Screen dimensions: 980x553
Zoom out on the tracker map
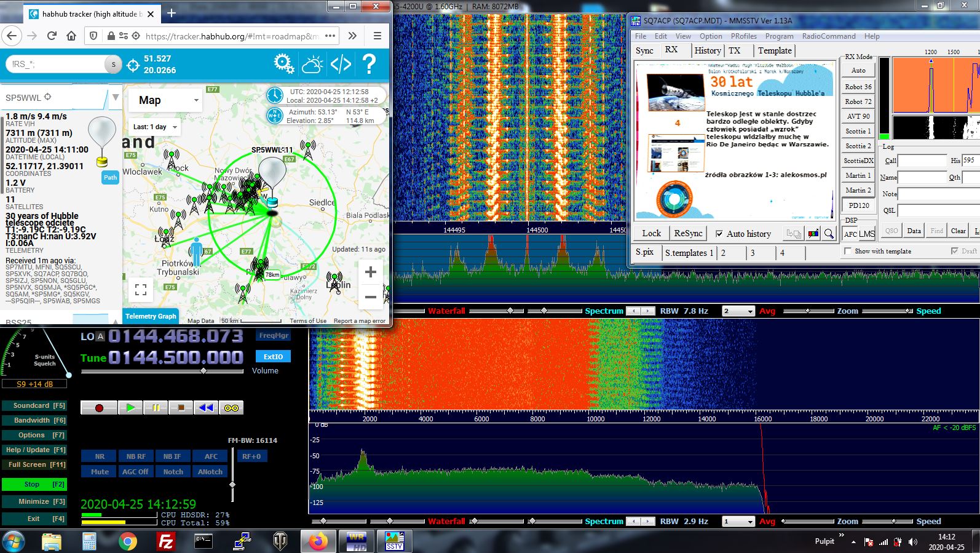point(371,297)
